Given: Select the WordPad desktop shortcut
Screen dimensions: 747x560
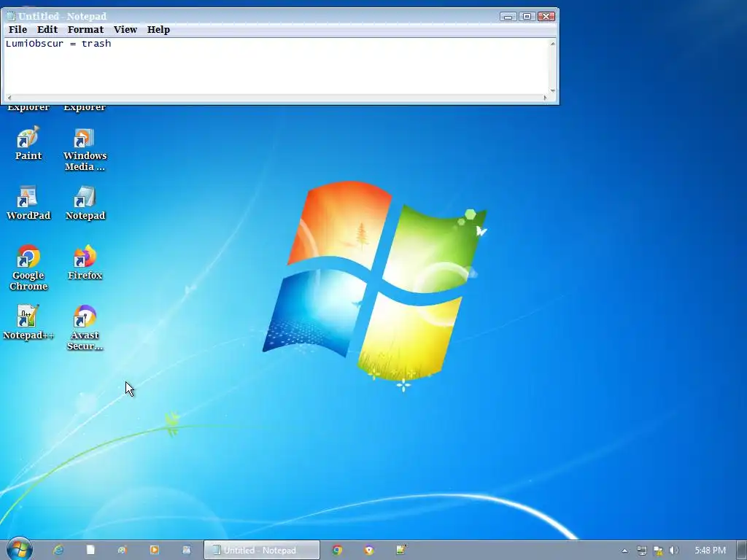Looking at the screenshot, I should 28,203.
